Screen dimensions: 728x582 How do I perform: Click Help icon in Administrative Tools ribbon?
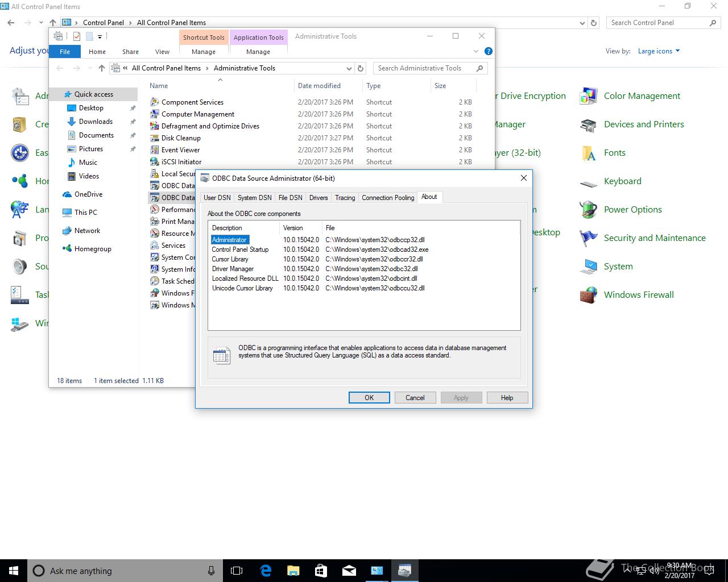pyautogui.click(x=488, y=51)
